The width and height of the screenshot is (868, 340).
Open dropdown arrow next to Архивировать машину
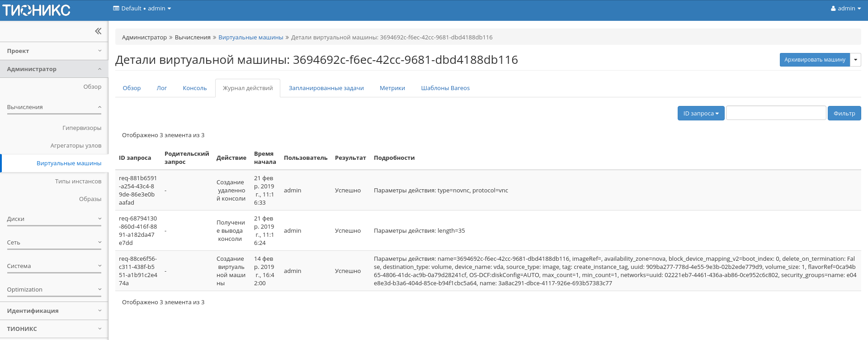point(855,60)
